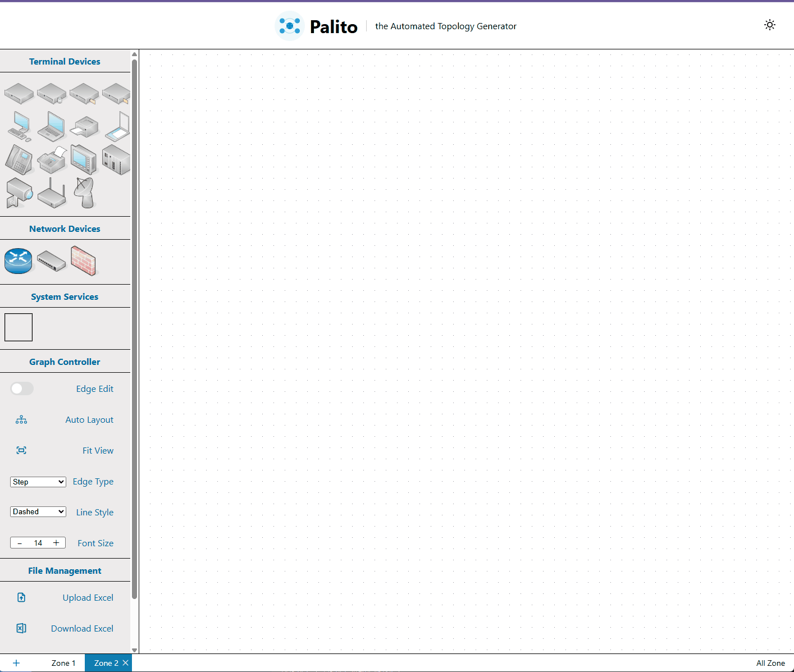
Task: Select the network switch icon
Action: 52,261
